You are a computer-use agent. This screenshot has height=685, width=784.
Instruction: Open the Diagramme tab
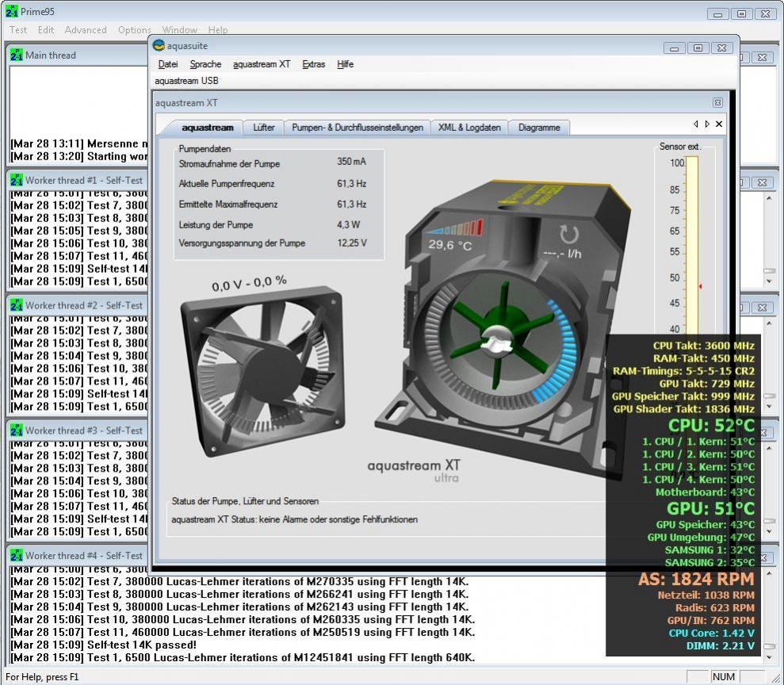click(x=539, y=128)
